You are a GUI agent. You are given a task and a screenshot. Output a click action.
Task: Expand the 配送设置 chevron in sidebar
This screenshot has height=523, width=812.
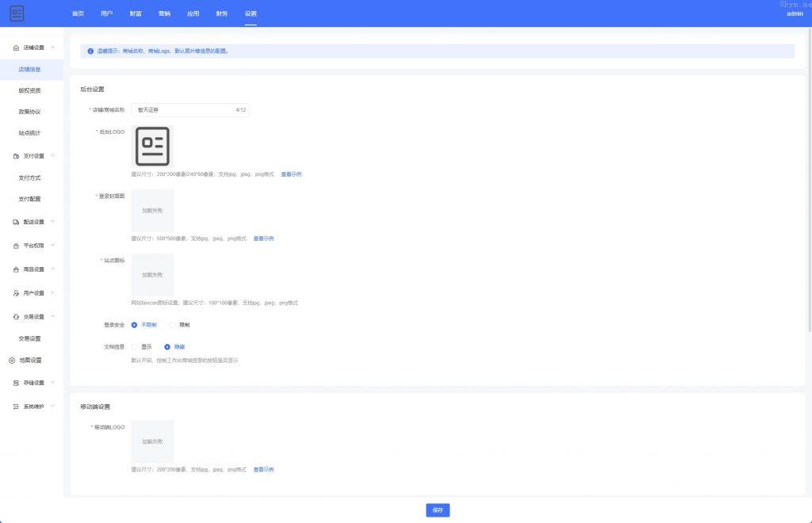[53, 222]
